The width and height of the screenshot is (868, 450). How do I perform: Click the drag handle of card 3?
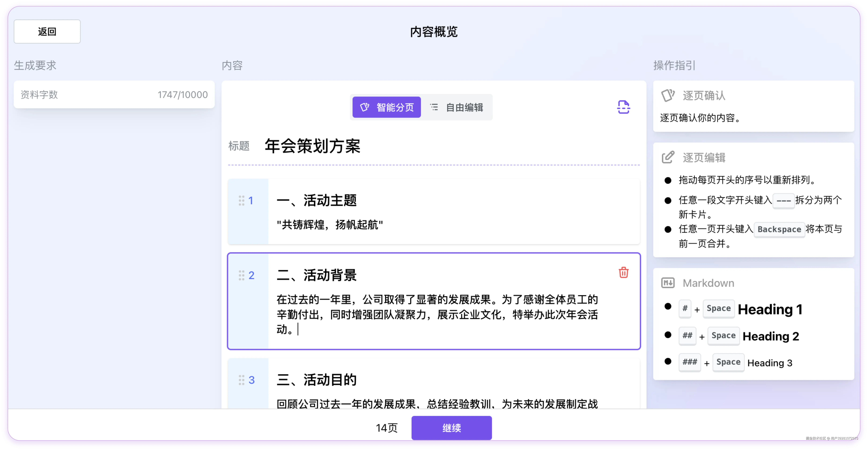coord(242,380)
